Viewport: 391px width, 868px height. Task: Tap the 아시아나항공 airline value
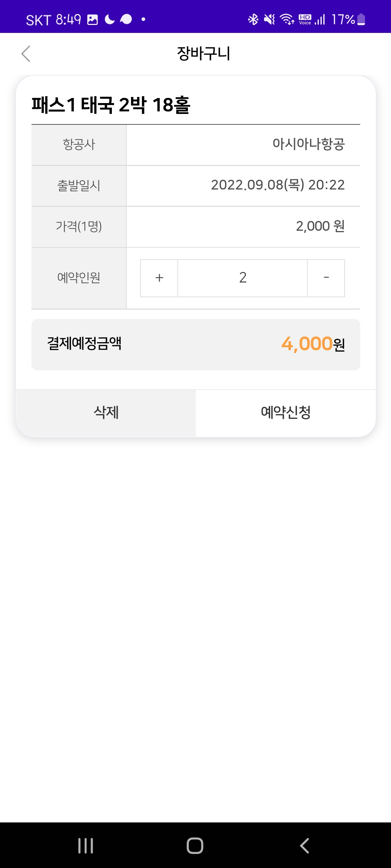[x=308, y=144]
